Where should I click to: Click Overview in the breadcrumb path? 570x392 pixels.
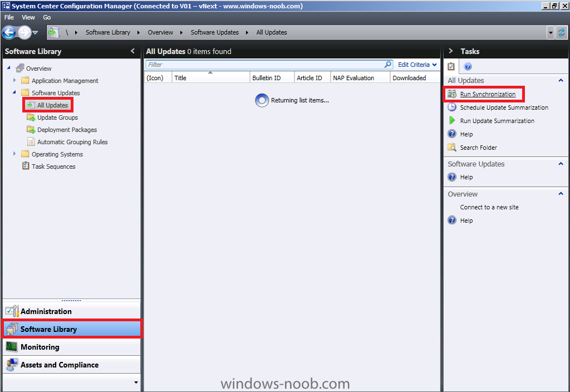(x=160, y=32)
